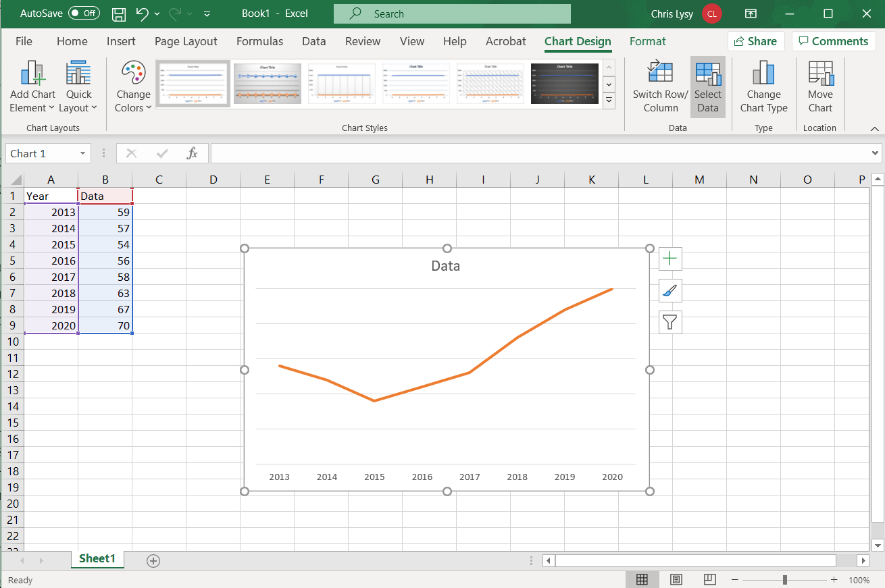Viewport: 885px width, 588px height.
Task: Select the dark black chart style thumbnail
Action: pyautogui.click(x=565, y=84)
